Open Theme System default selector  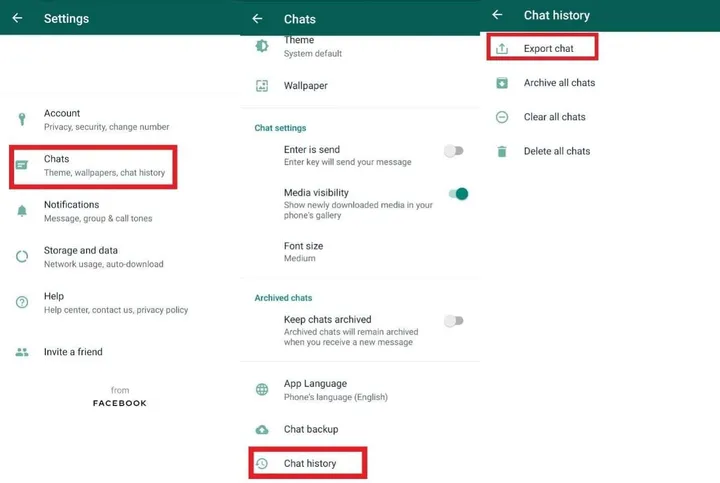pyautogui.click(x=312, y=47)
